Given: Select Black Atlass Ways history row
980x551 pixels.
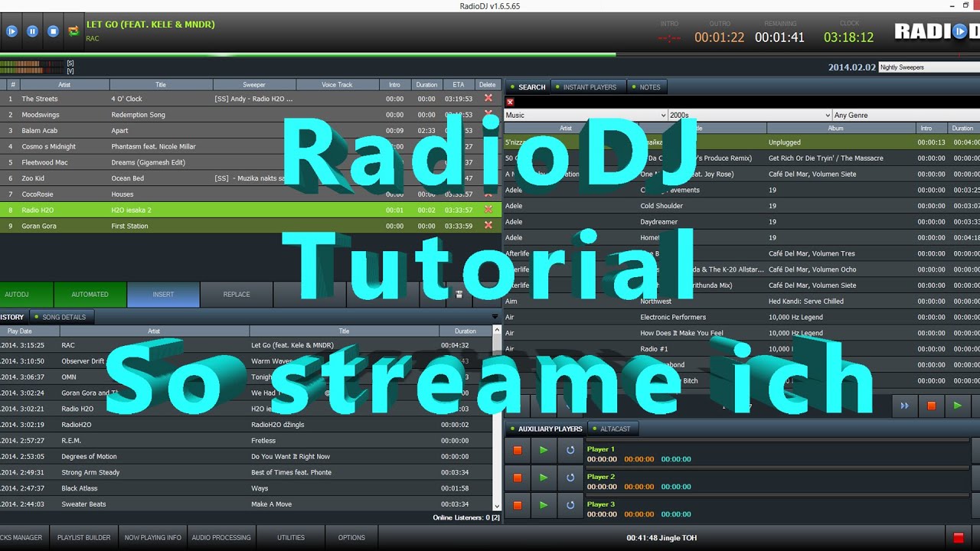Looking at the screenshot, I should coord(246,488).
